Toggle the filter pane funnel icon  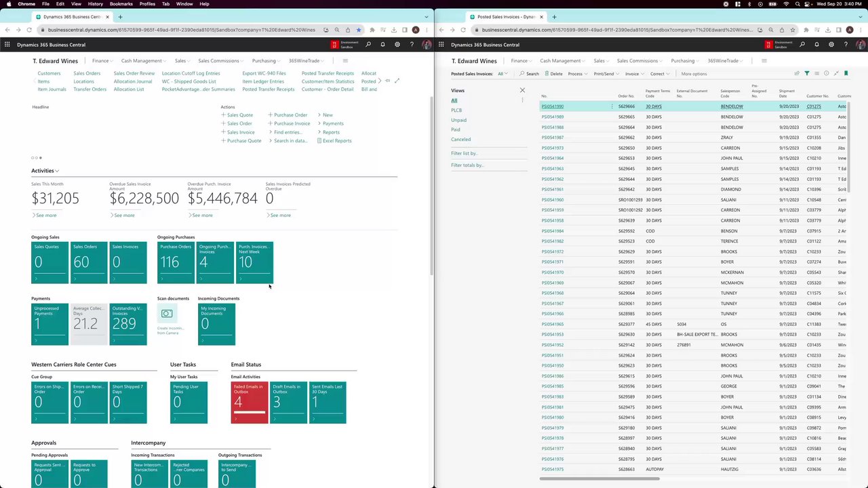[x=807, y=73]
